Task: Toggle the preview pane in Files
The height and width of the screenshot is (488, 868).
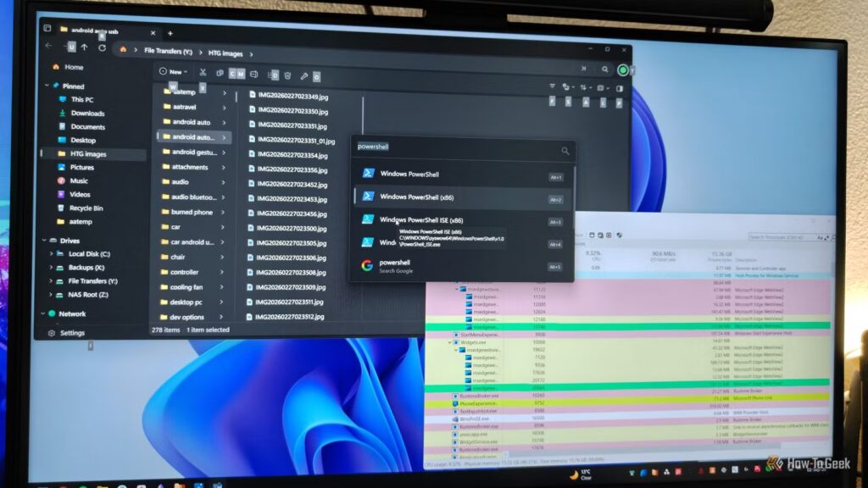Action: click(620, 88)
